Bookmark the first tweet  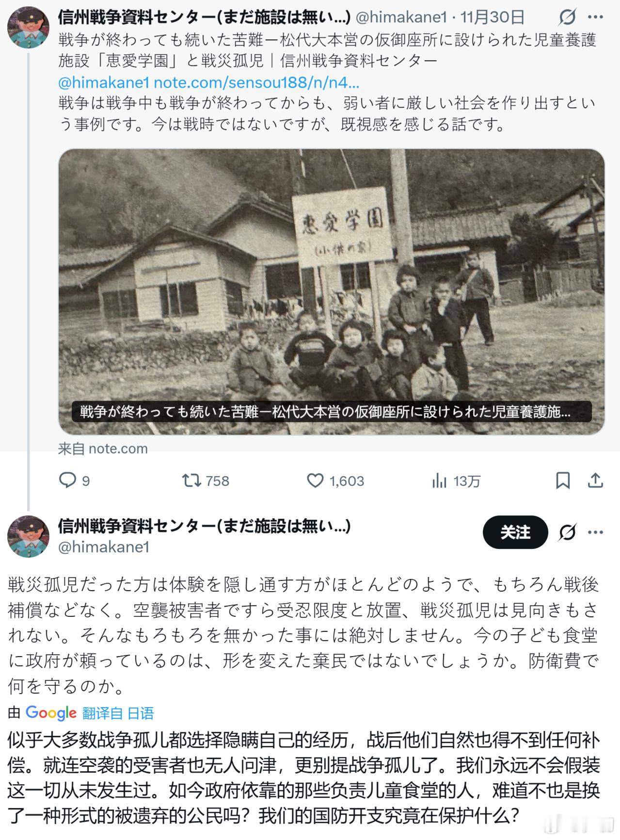562,481
